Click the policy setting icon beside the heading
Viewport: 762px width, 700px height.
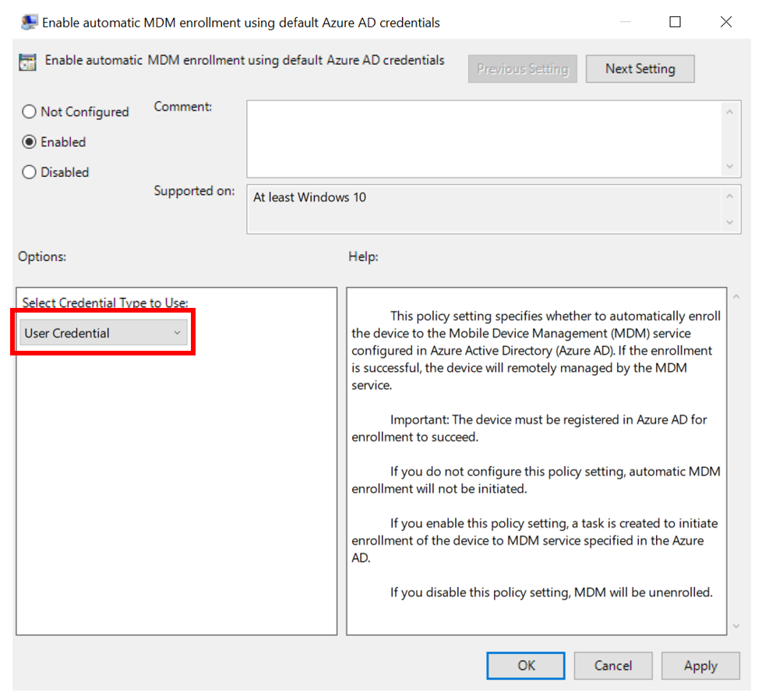pos(27,62)
